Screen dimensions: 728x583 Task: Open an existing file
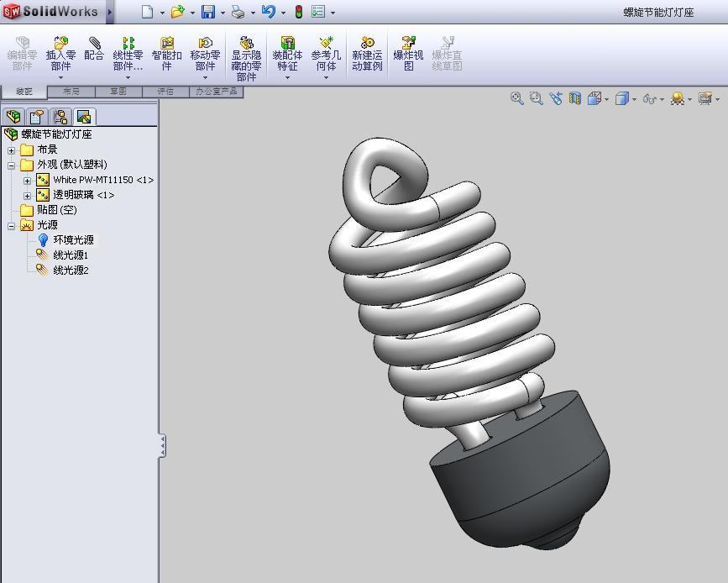pos(177,12)
